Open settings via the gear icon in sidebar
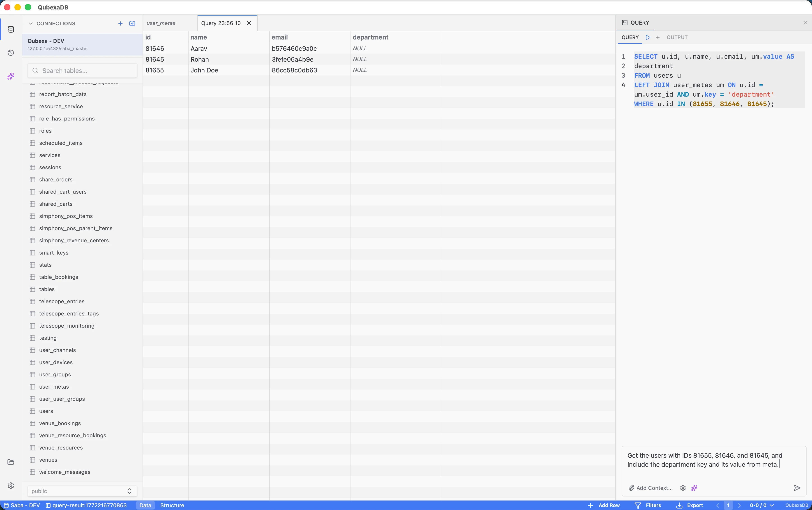This screenshot has width=812, height=510. 11,485
